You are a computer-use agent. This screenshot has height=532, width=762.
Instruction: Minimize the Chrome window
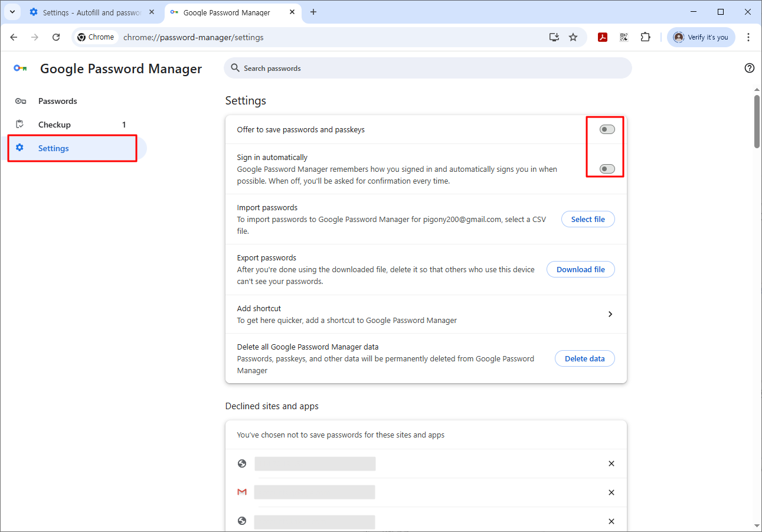694,12
